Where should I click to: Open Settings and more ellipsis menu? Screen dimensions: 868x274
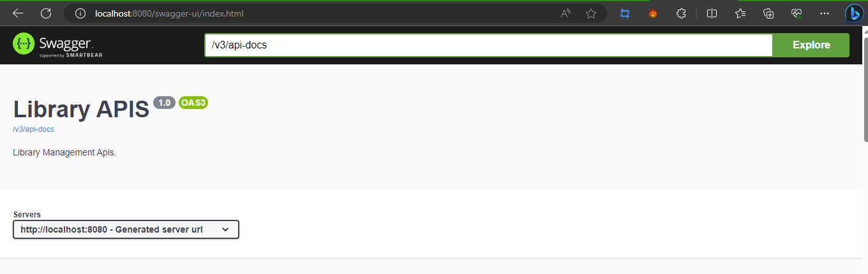pos(825,13)
